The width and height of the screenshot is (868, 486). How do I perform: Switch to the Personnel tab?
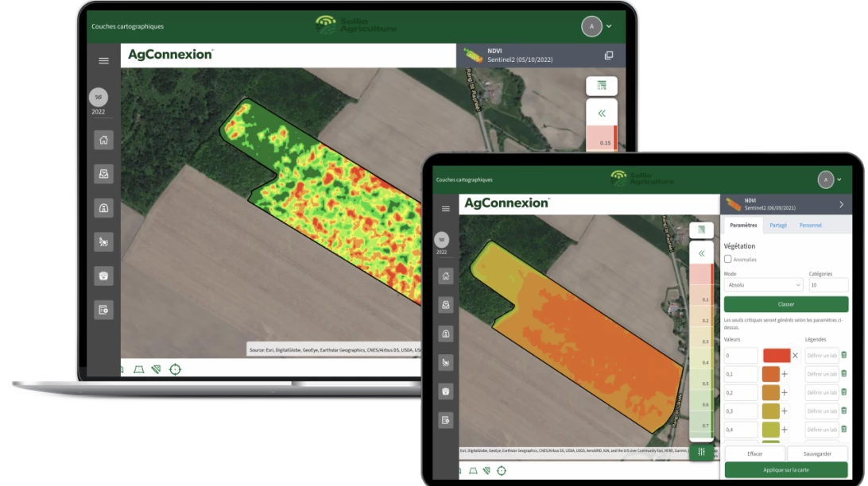pos(811,226)
